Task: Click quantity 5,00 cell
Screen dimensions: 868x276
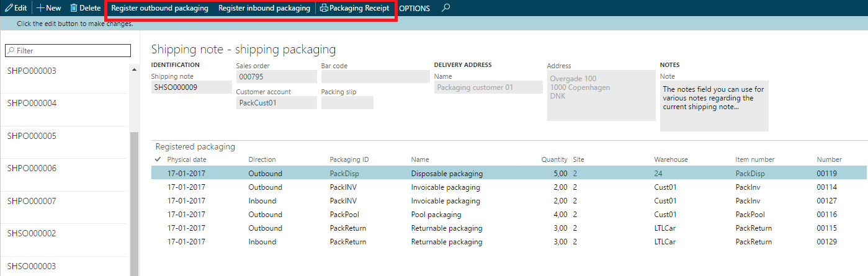Action: click(560, 174)
